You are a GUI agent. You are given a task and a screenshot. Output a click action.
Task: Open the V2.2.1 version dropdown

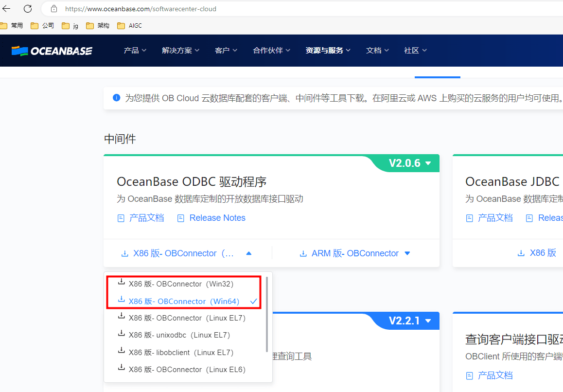410,321
